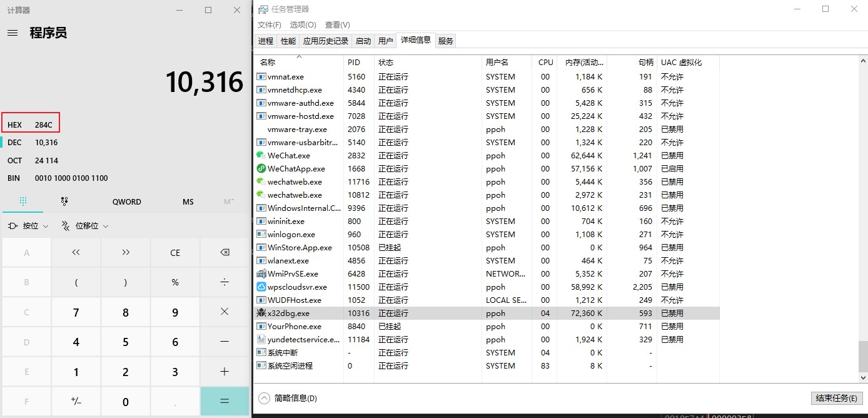Click the open parenthesis key
The width and height of the screenshot is (868, 418).
pos(76,282)
